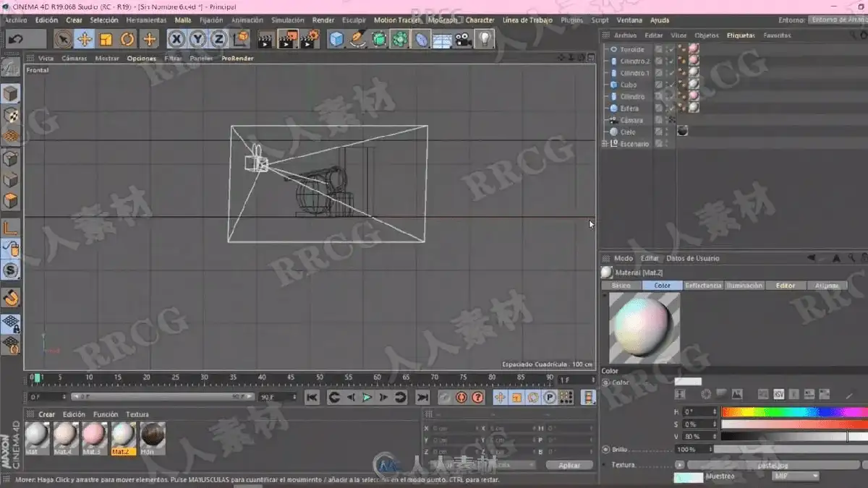Add a light object (bulb icon)
868x488 pixels.
coord(485,39)
